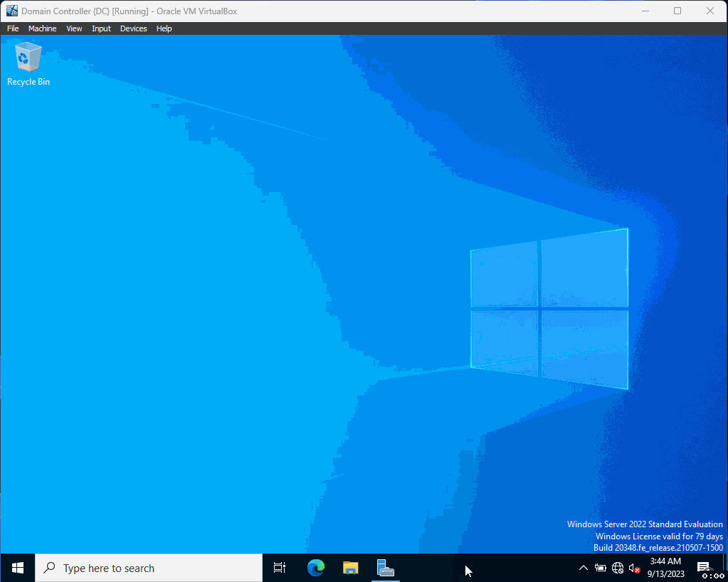728x582 pixels.
Task: Launch Microsoft Edge from the taskbar
Action: tap(315, 568)
